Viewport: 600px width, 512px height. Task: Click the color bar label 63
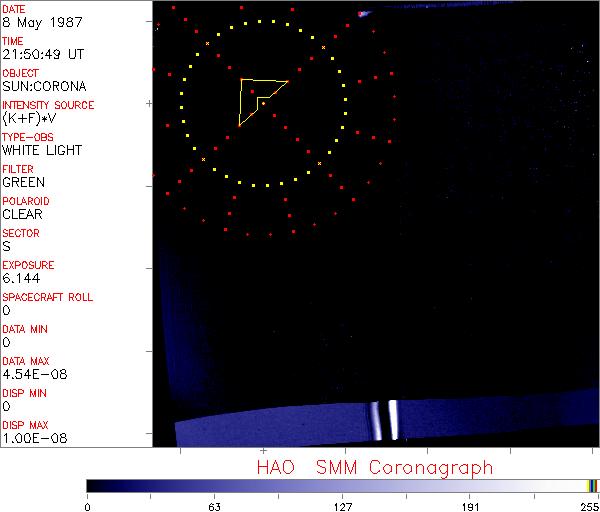214,506
